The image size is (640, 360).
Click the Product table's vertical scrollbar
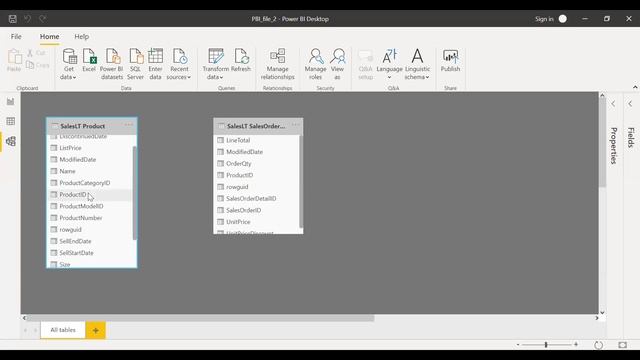click(134, 193)
